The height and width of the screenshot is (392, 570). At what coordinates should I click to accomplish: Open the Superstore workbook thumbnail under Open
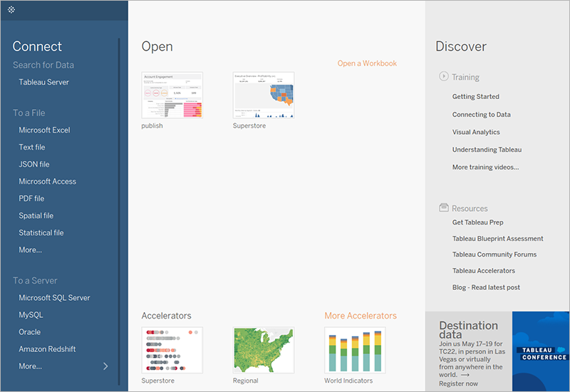click(x=264, y=96)
